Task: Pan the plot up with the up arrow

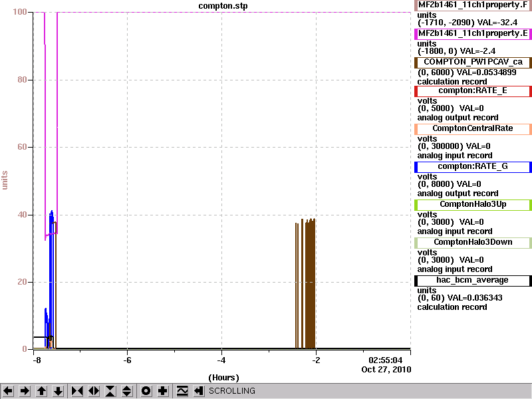Action: 42,391
